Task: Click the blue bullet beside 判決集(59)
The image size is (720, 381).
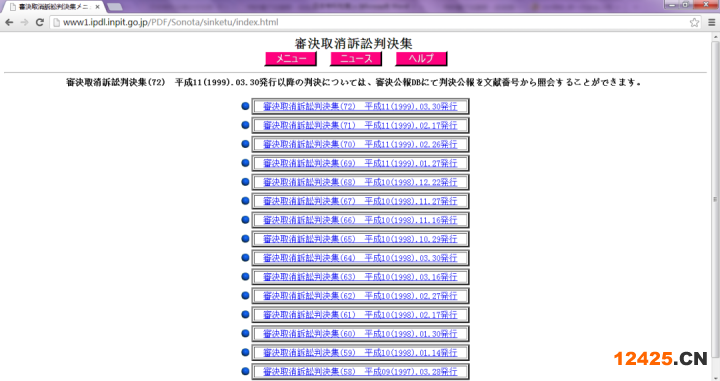Action: 245,352
